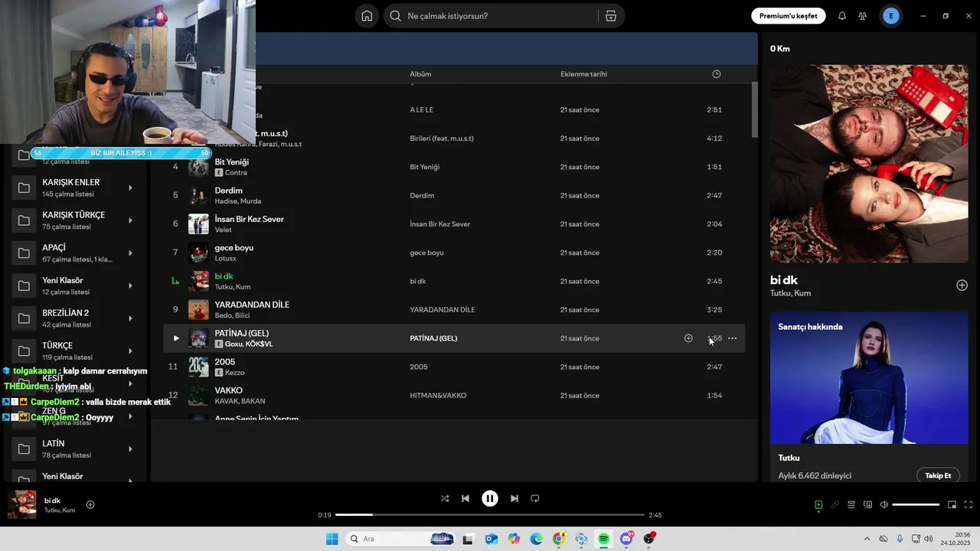Toggle the Now Playing view panel
Viewport: 980px width, 551px height.
click(818, 505)
